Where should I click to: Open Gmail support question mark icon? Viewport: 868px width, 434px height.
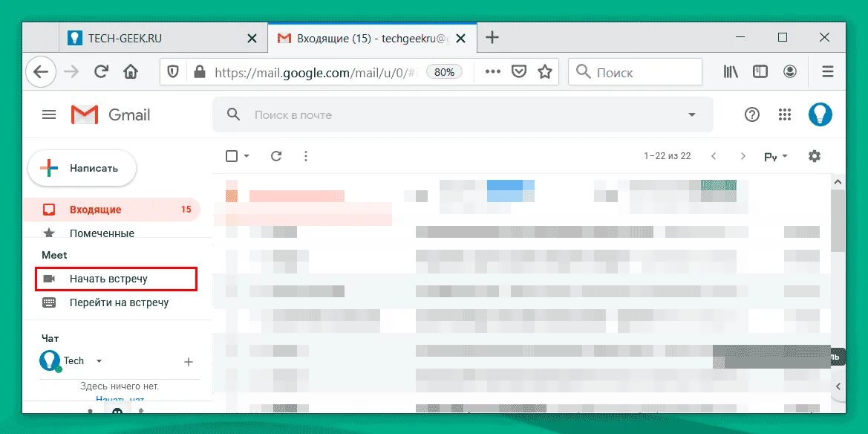coord(751,114)
